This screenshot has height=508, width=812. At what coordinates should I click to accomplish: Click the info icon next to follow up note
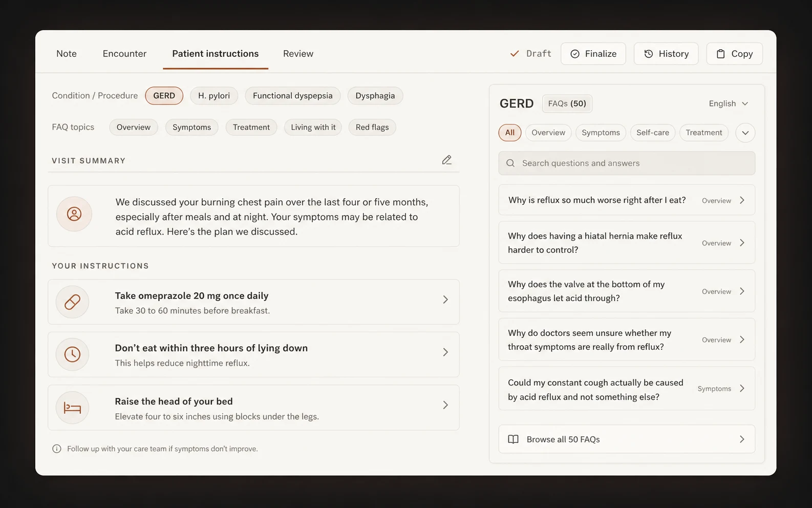57,449
